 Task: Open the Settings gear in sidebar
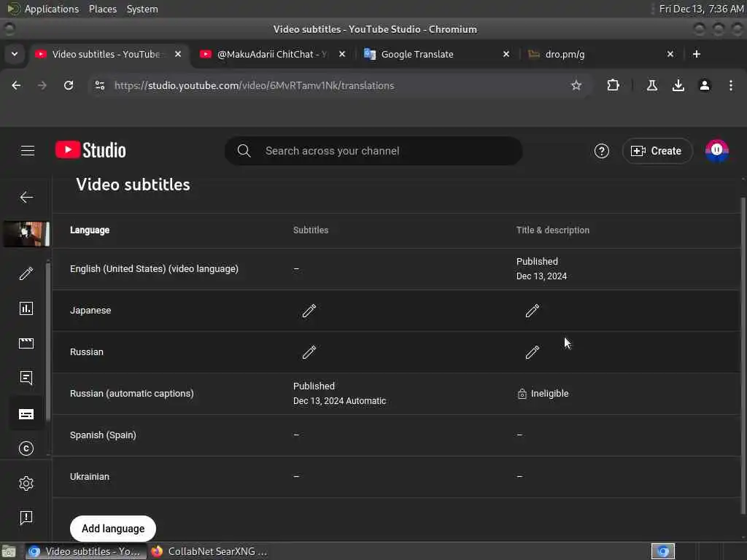(26, 483)
